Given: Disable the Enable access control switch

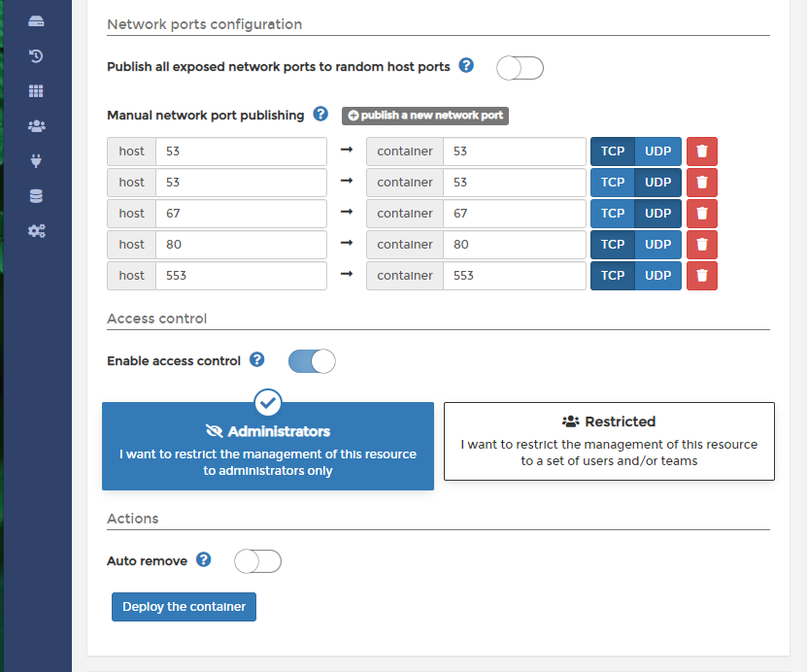Looking at the screenshot, I should (x=312, y=361).
